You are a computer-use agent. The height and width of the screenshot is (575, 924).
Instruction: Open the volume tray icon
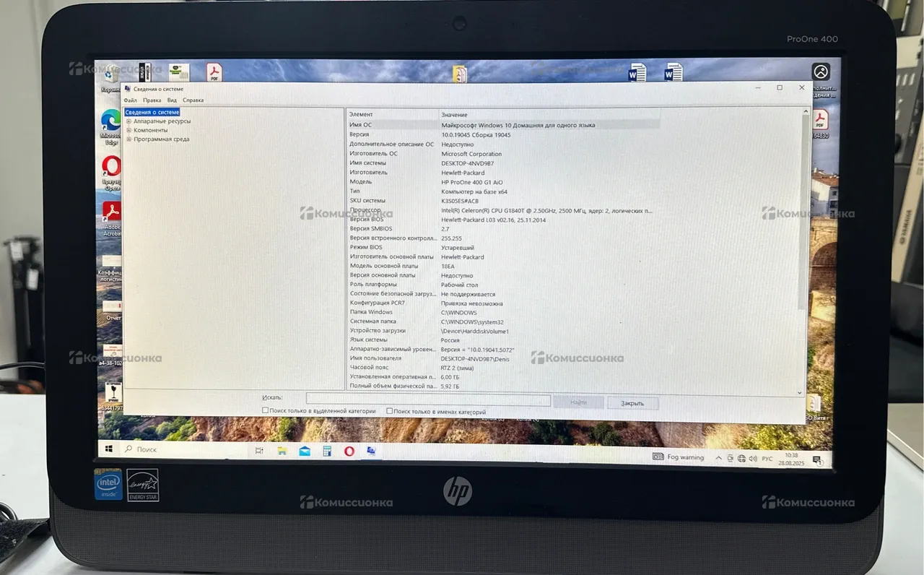[x=752, y=458]
